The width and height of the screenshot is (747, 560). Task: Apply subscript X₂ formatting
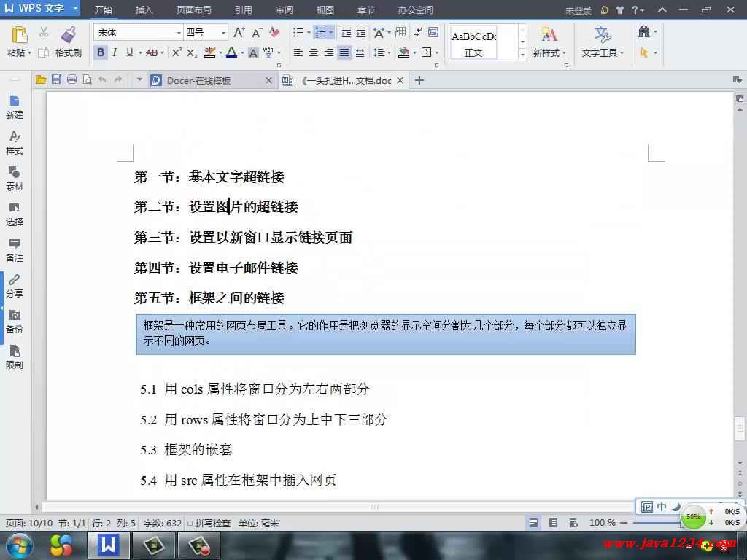pos(192,52)
